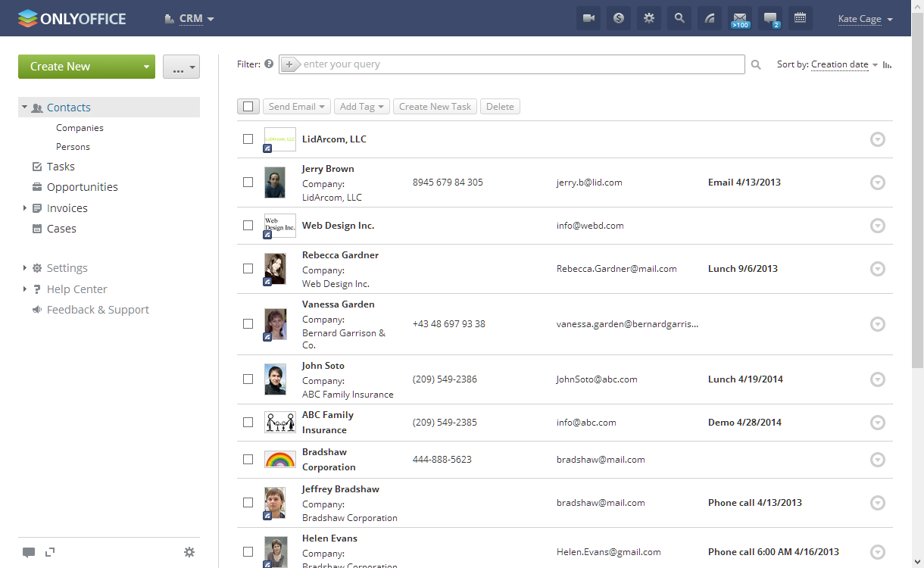
Task: Open the Send Email dropdown
Action: (x=297, y=107)
